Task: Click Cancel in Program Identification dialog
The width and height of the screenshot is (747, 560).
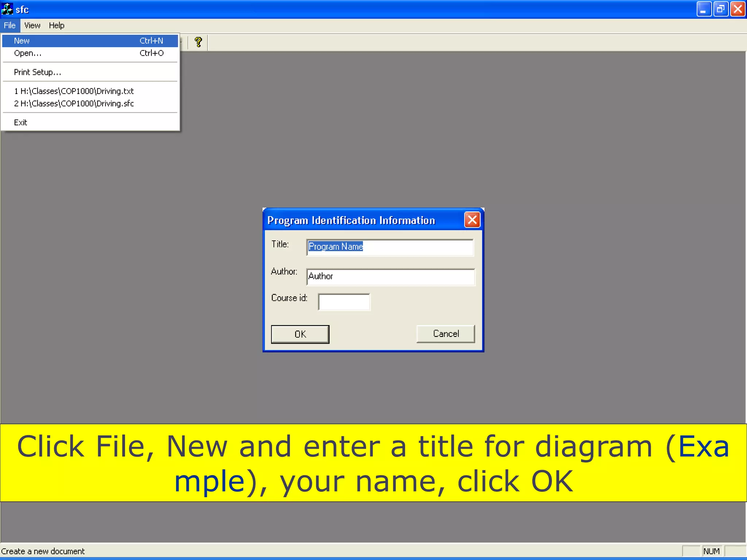Action: tap(446, 334)
